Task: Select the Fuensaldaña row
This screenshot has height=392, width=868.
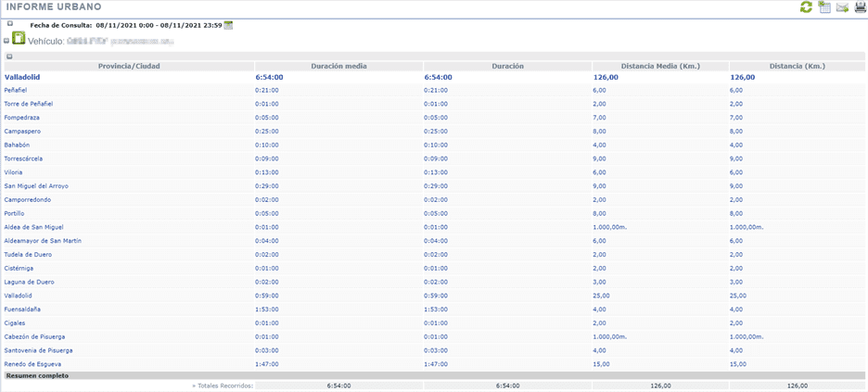Action: pyautogui.click(x=434, y=310)
